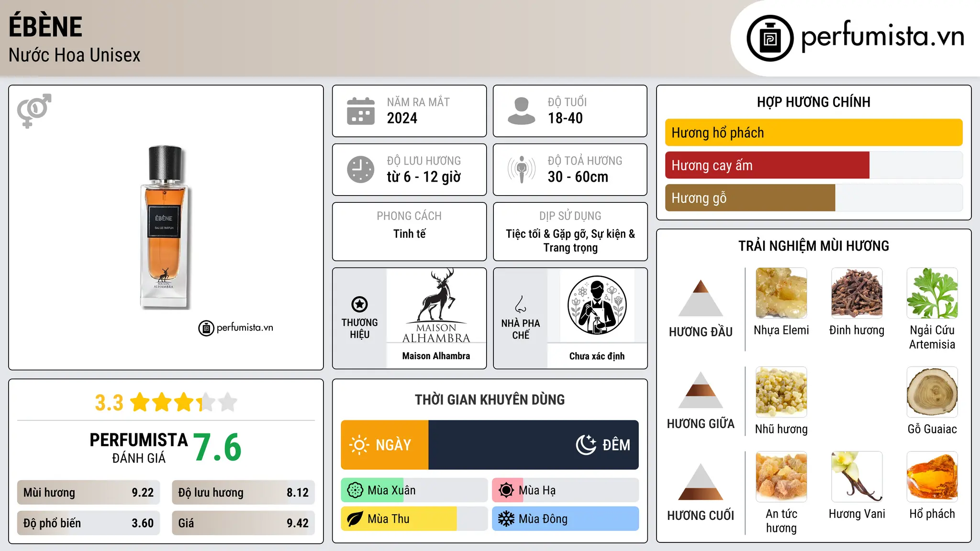Click the perfumista.vn watermark under bottle
This screenshot has height=551, width=980.
pyautogui.click(x=236, y=328)
